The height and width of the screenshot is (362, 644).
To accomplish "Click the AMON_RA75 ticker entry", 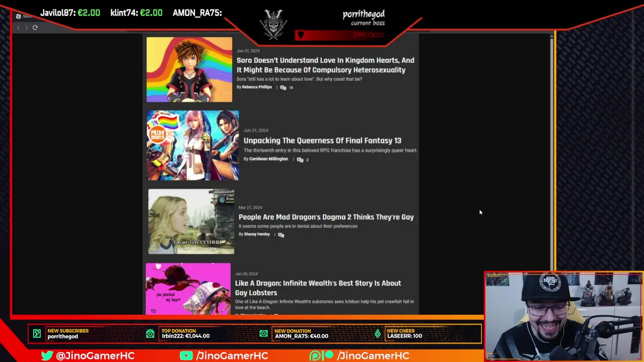I will tap(197, 13).
